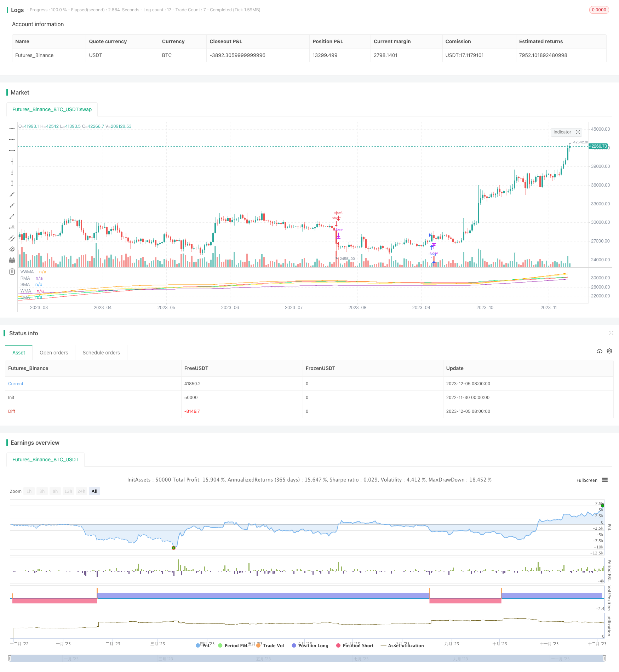Click the drawdown low marker on PnL chart
Viewport: 619px width, 672px height.
click(x=173, y=548)
